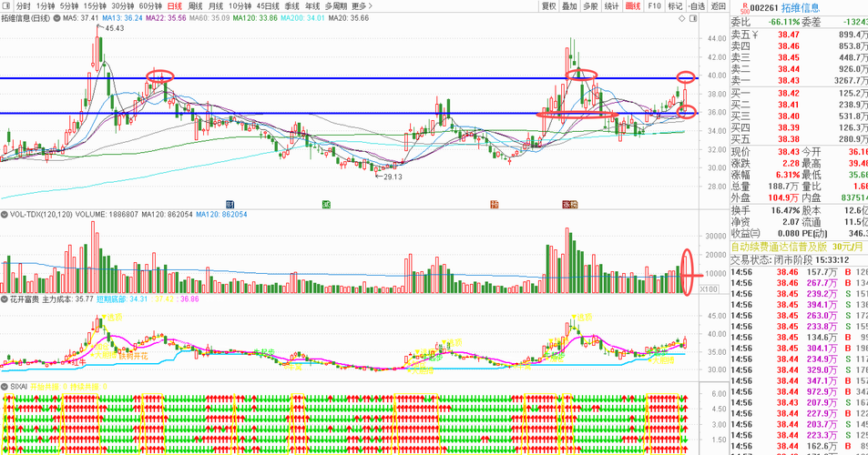Viewport: 868px width, 455px height.
Task: Click the 多股 multi-stock button
Action: point(591,6)
